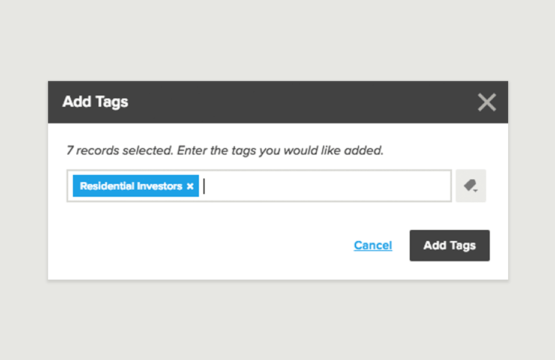Select the Residential Investors tag chip
Screen dimensions: 555x360
(x=131, y=186)
